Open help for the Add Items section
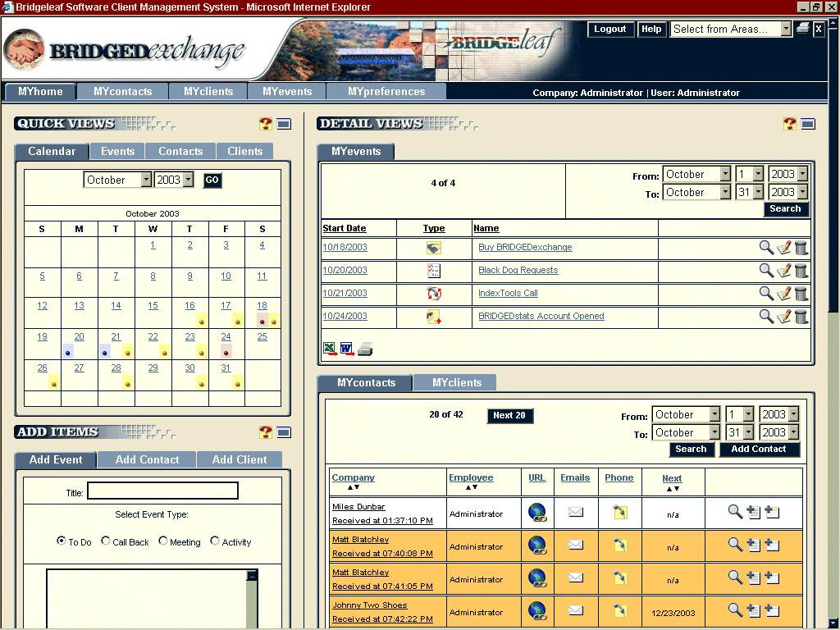The height and width of the screenshot is (630, 840). tap(265, 432)
